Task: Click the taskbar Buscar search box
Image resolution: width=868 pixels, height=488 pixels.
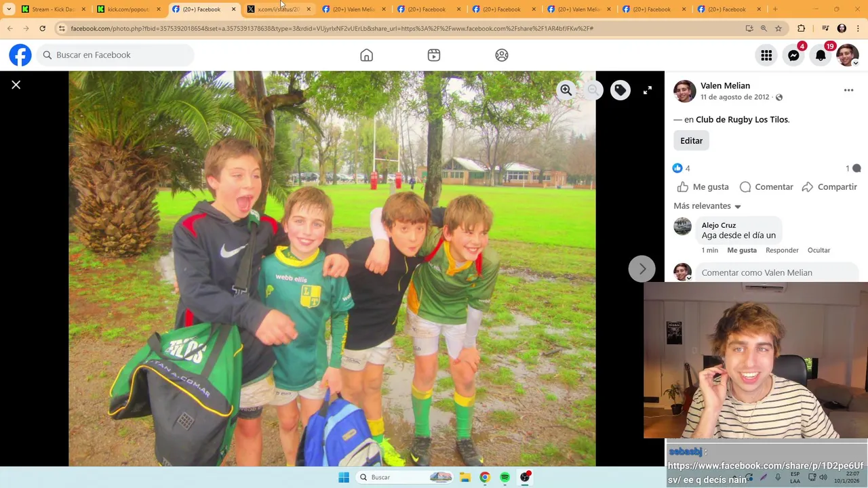Action: (x=405, y=477)
